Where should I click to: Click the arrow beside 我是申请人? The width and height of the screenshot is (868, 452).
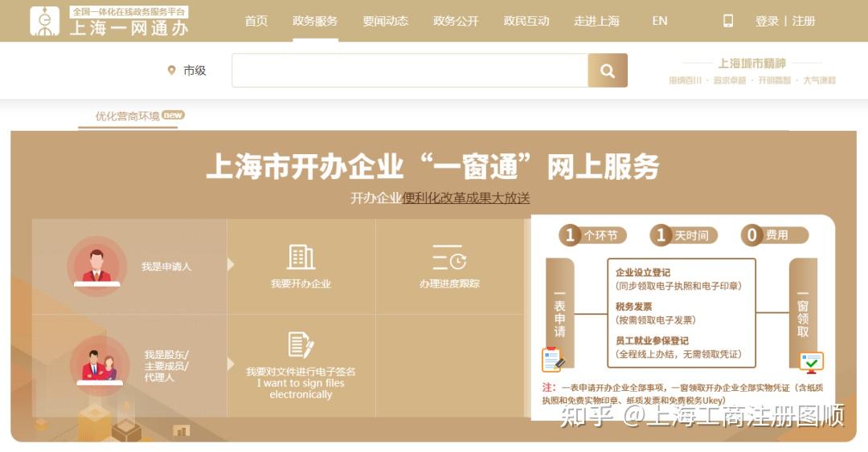(231, 264)
